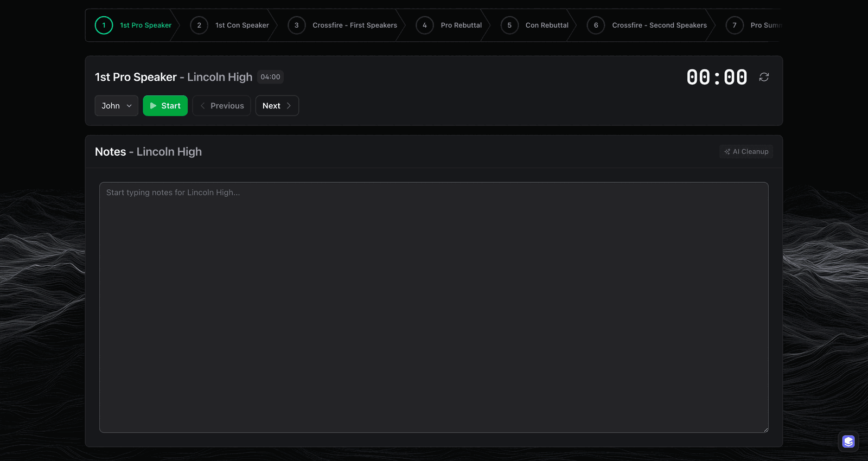Switch to the 1st Con Speaker step

(x=230, y=25)
